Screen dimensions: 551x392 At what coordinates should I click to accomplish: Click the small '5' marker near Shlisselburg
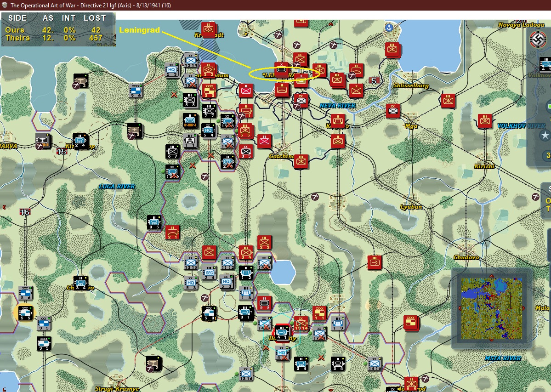tap(374, 81)
